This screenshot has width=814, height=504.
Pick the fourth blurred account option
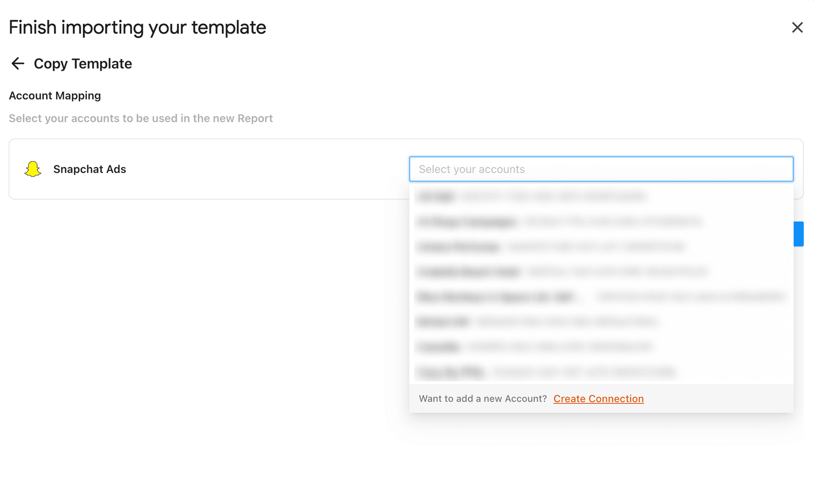point(601,272)
